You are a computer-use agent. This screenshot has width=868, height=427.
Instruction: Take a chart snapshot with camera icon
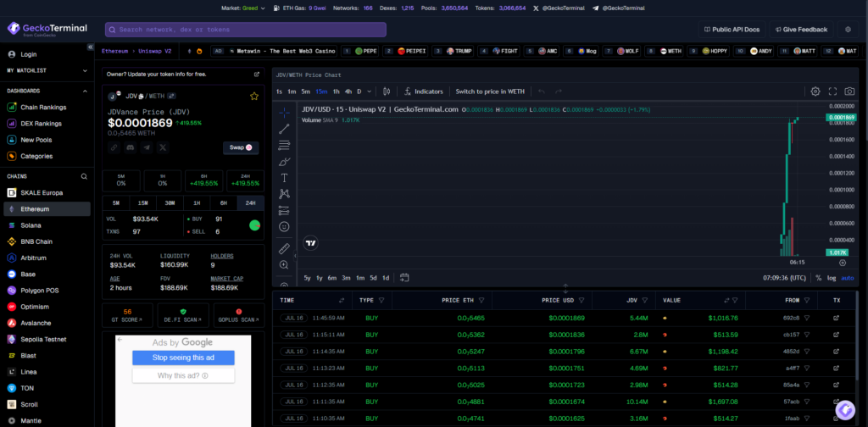point(849,91)
